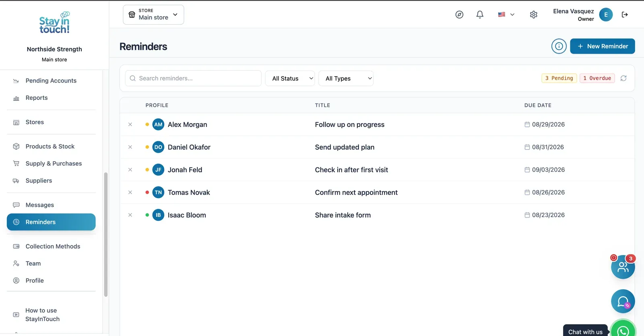The image size is (644, 336).
Task: Go to Messages
Action: [x=51, y=205]
